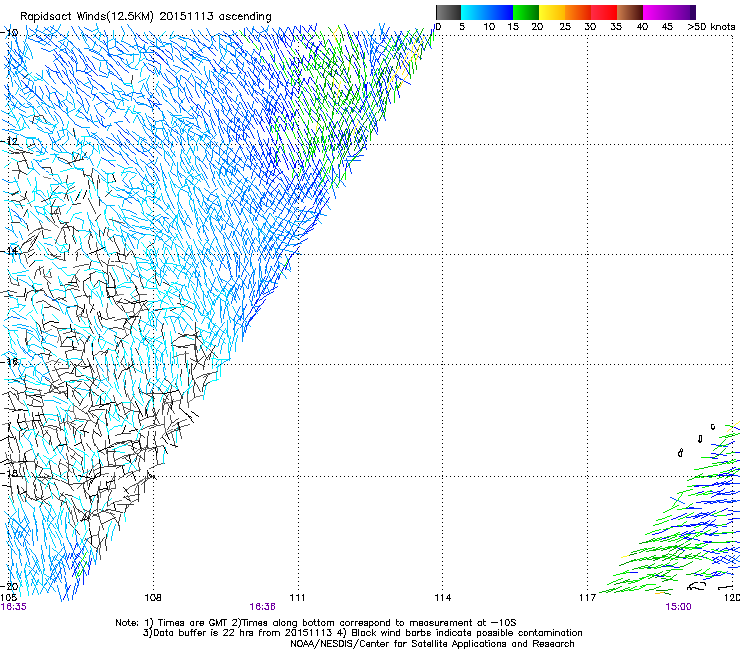The image size is (740, 650).
Task: Click the '-16' latitude label
Action: (9, 362)
